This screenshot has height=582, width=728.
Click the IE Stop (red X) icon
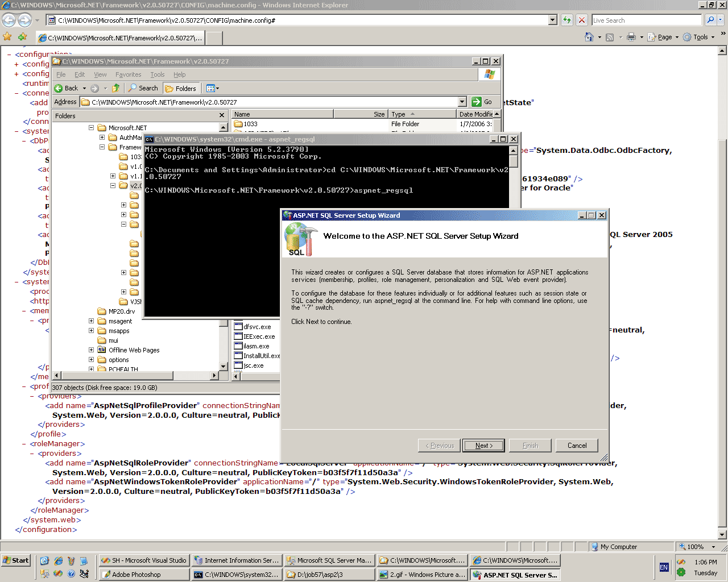(581, 20)
